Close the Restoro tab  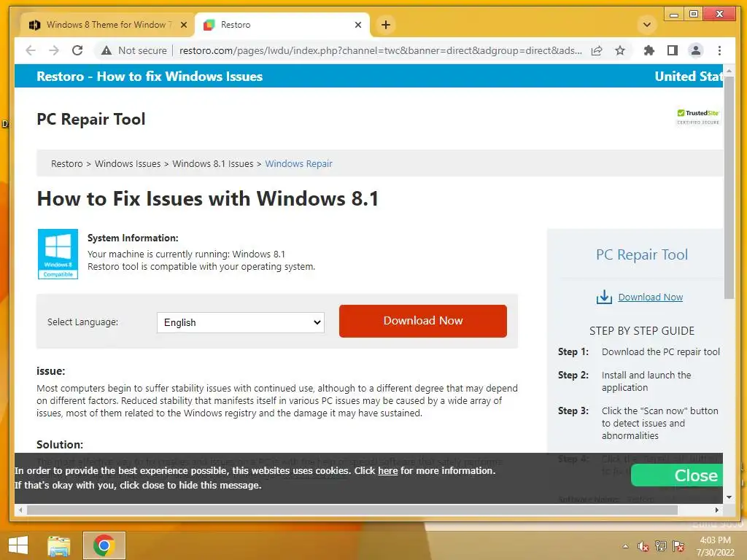tap(358, 25)
